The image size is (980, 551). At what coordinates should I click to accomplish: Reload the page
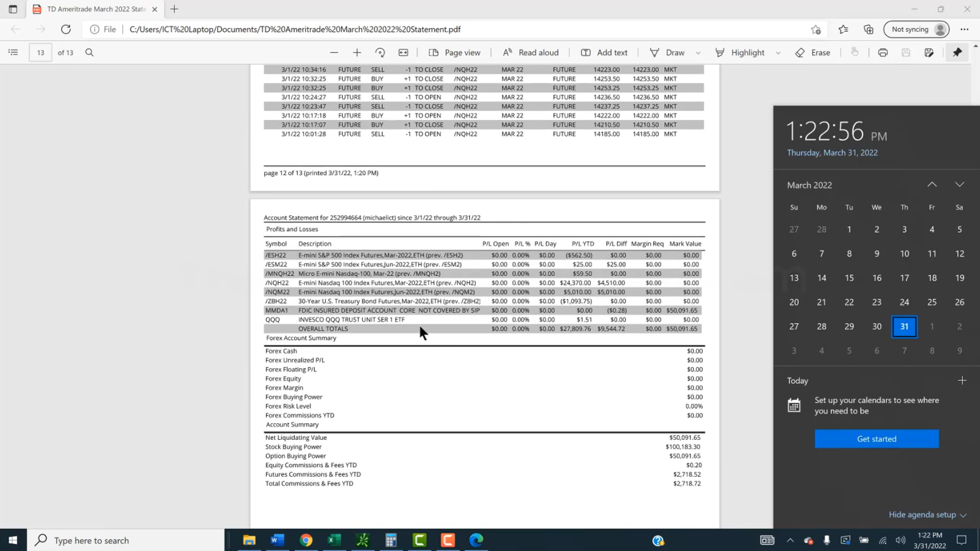[66, 29]
